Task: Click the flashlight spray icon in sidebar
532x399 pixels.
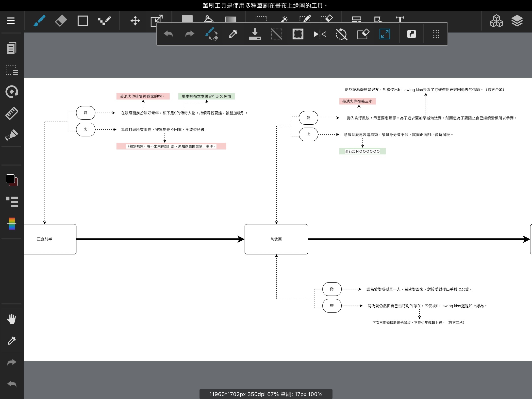Action: [x=12, y=135]
